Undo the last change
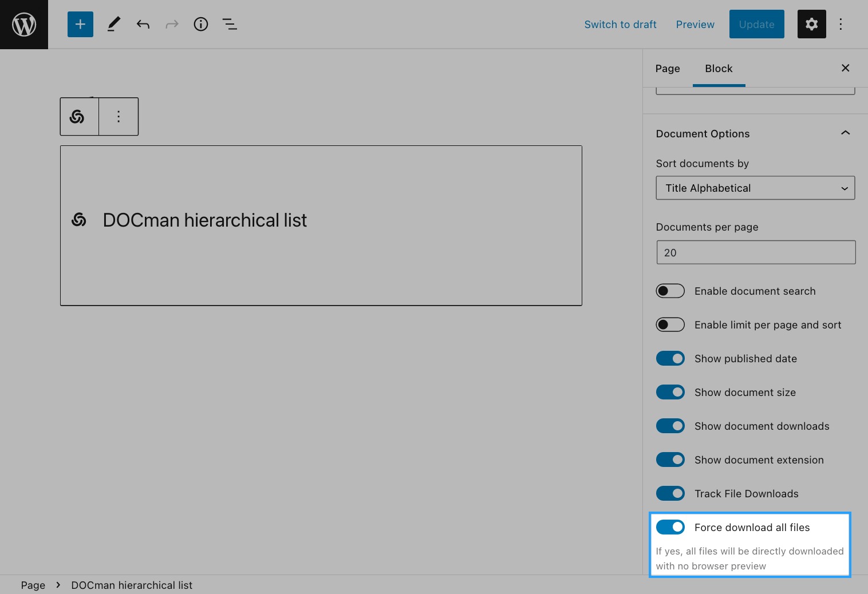This screenshot has height=594, width=868. coord(143,24)
